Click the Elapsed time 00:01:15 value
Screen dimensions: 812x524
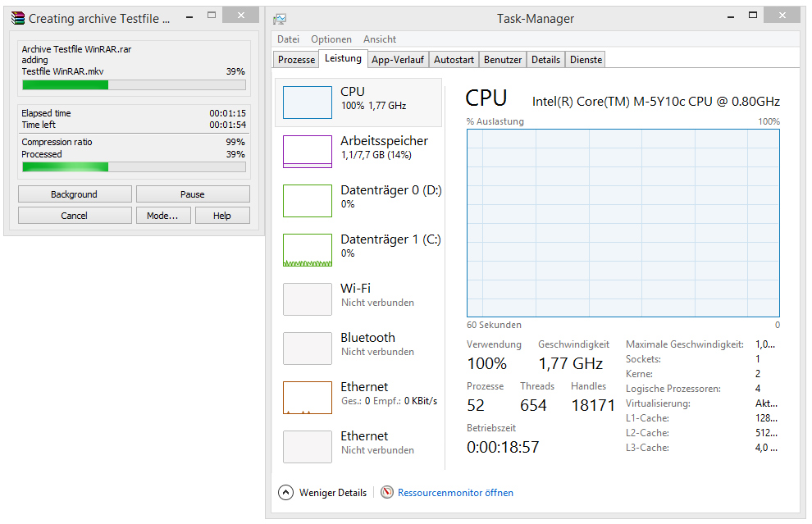227,113
